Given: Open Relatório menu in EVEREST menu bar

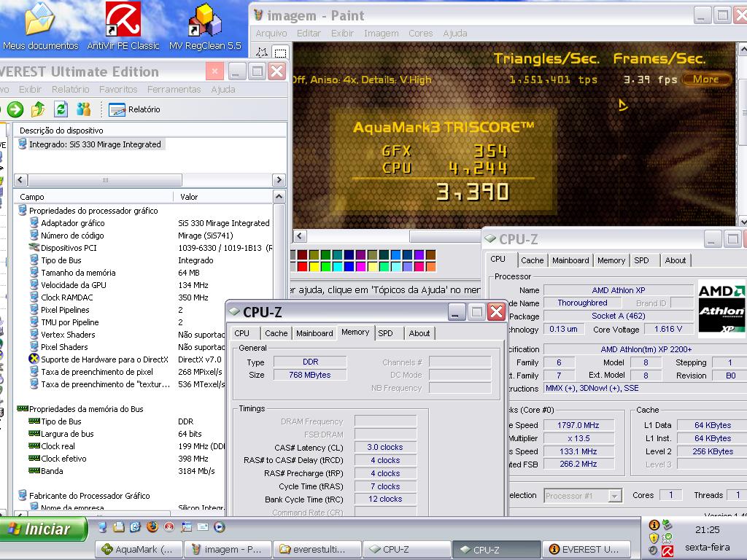Looking at the screenshot, I should (x=71, y=90).
